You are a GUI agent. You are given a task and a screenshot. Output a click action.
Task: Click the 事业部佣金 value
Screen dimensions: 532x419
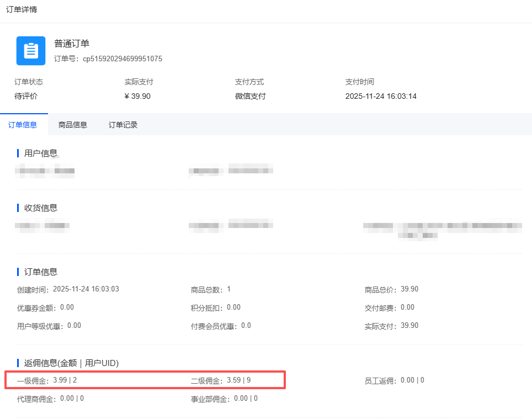click(x=246, y=398)
